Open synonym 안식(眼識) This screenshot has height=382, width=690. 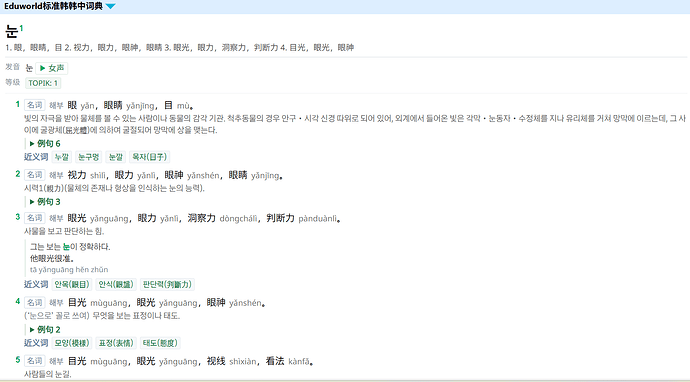(116, 285)
